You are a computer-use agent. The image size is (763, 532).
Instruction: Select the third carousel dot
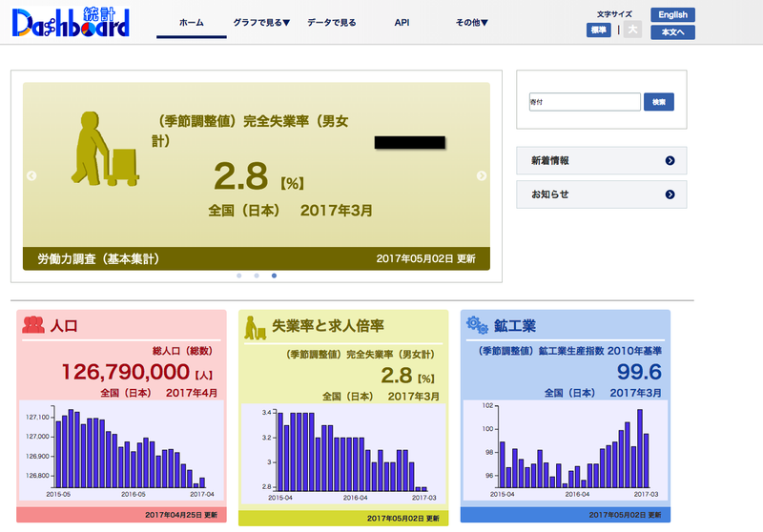coord(274,276)
